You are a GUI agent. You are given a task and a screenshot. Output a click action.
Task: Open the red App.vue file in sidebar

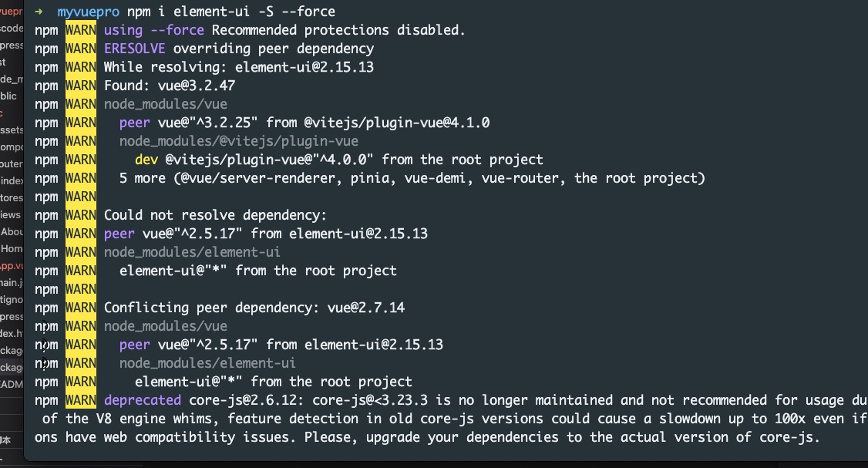point(12,266)
